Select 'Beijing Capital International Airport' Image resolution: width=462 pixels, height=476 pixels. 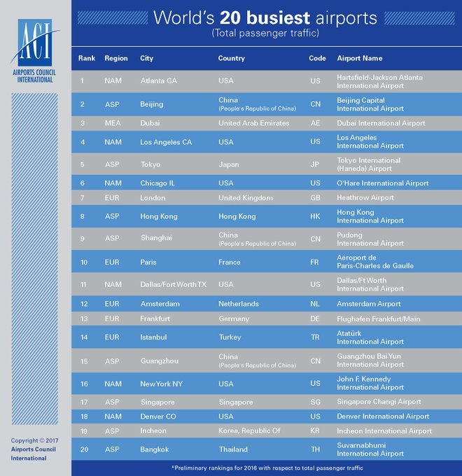[370, 104]
